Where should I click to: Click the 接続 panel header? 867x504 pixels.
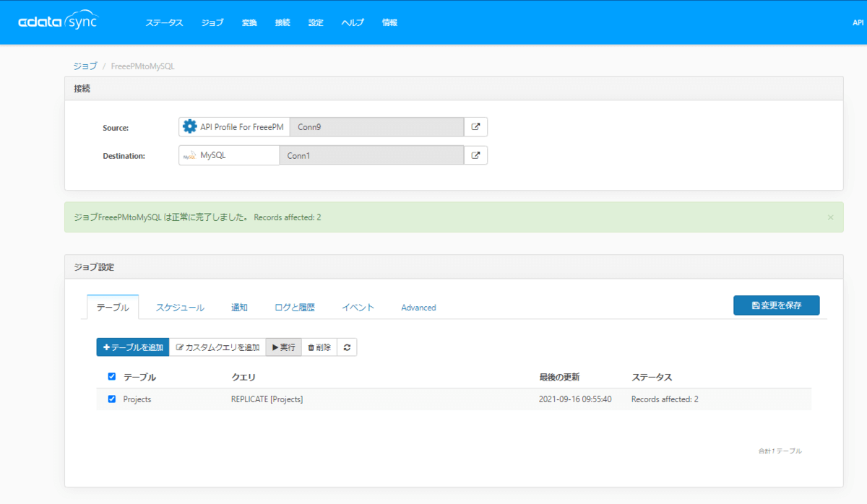coord(454,88)
